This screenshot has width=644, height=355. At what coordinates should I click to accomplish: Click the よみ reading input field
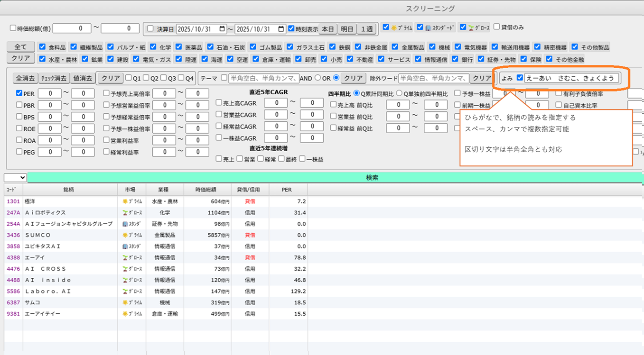571,78
